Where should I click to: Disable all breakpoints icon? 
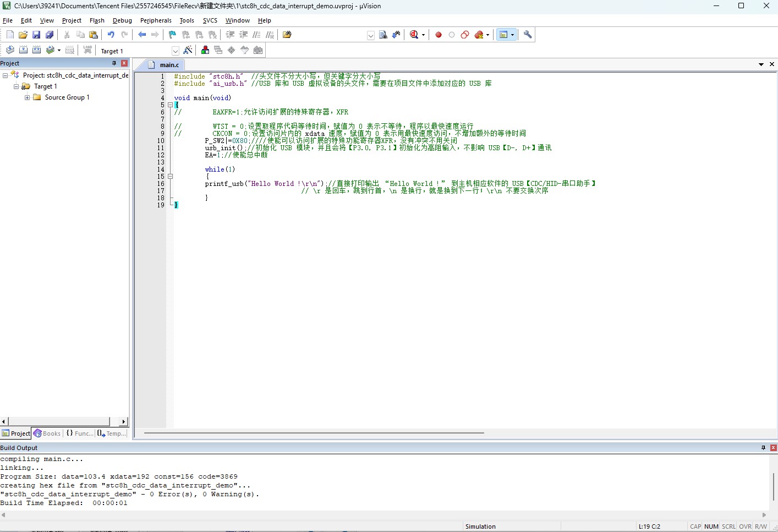[465, 35]
